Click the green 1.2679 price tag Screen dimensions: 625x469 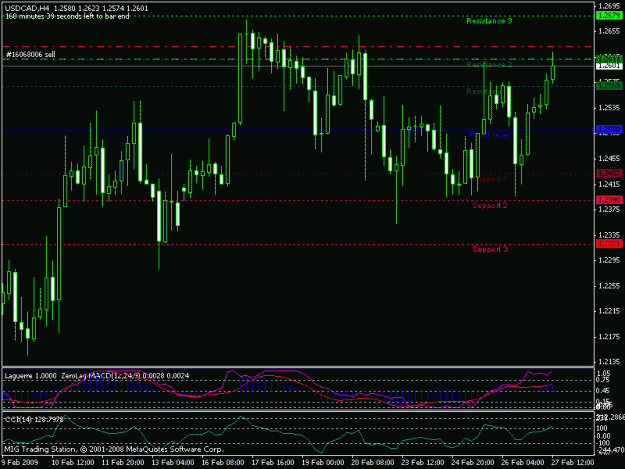pos(609,16)
